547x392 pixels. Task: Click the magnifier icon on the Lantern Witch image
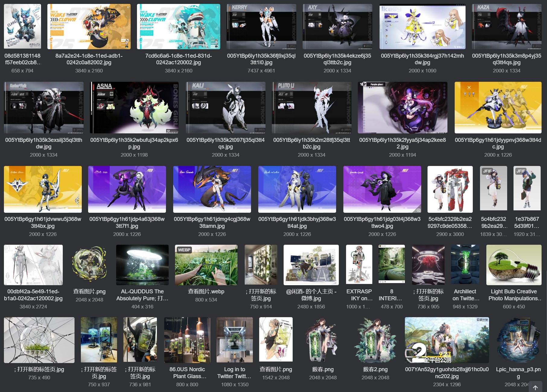(418, 210)
